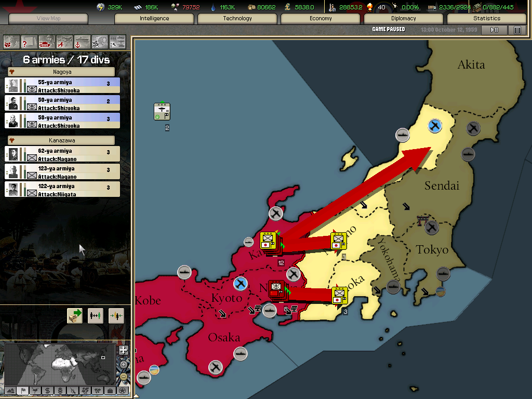Zoom in the map with plus button

[124, 350]
